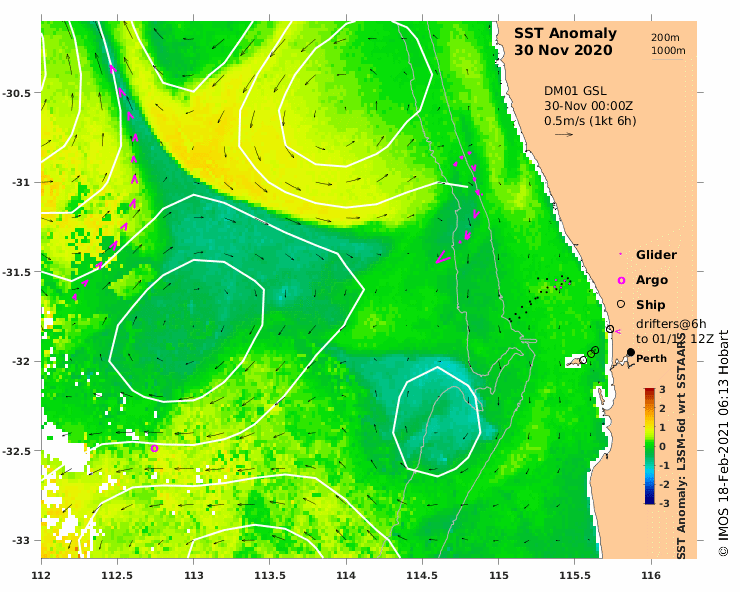This screenshot has height=592, width=740.
Task: Click the longitude axis label '113.5'
Action: pos(270,575)
